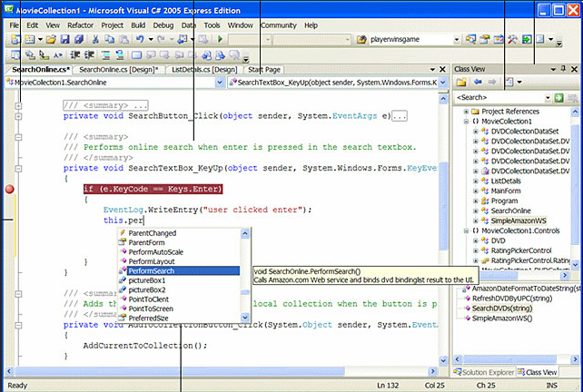The width and height of the screenshot is (583, 392).
Task: Switch to the Solution Explorer bottom tab
Action: point(484,372)
